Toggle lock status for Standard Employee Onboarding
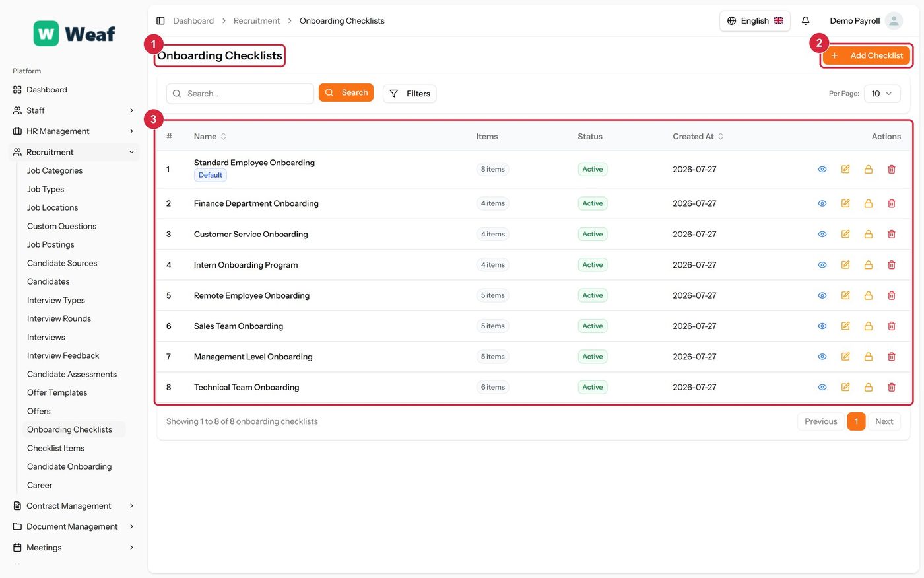Viewport: 924px width, 578px height. click(869, 170)
